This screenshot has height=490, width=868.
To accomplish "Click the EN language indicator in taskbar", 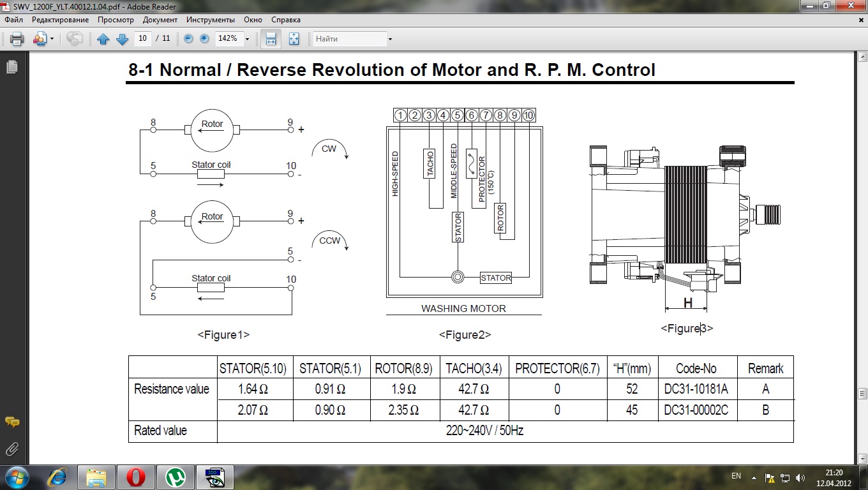I will click(736, 476).
